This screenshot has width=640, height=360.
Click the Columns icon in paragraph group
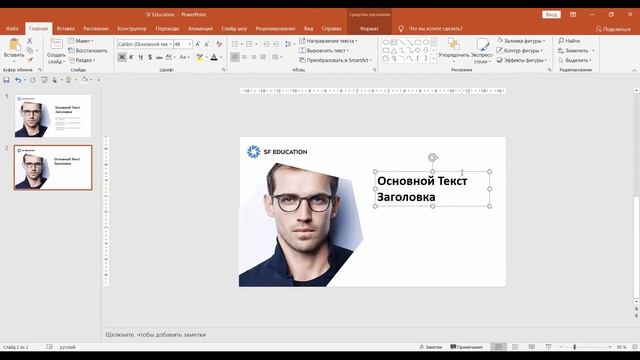[276, 57]
